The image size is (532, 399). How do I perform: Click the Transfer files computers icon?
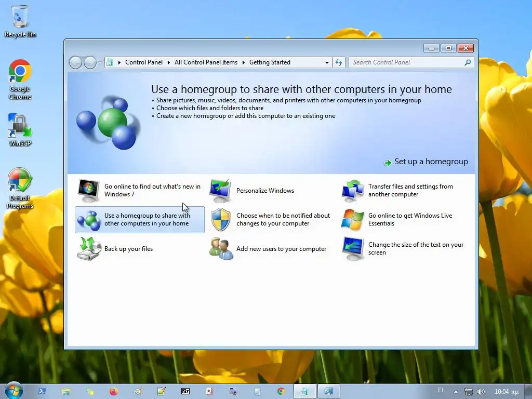coord(353,190)
